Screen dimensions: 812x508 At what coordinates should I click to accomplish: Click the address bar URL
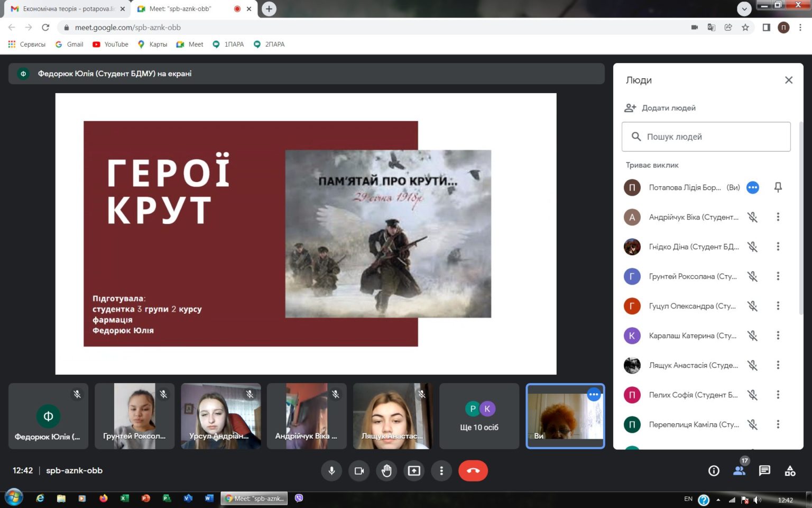click(127, 28)
